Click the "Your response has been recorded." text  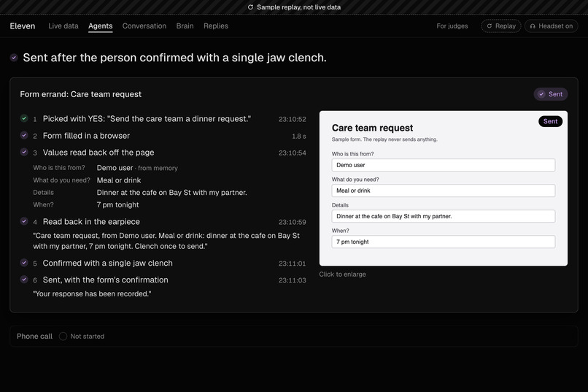(92, 293)
